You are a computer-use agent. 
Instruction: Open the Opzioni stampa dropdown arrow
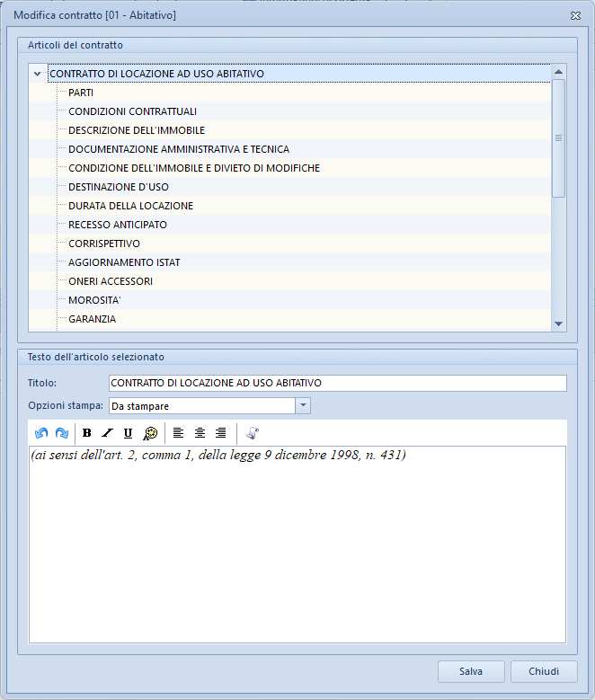[x=303, y=406]
